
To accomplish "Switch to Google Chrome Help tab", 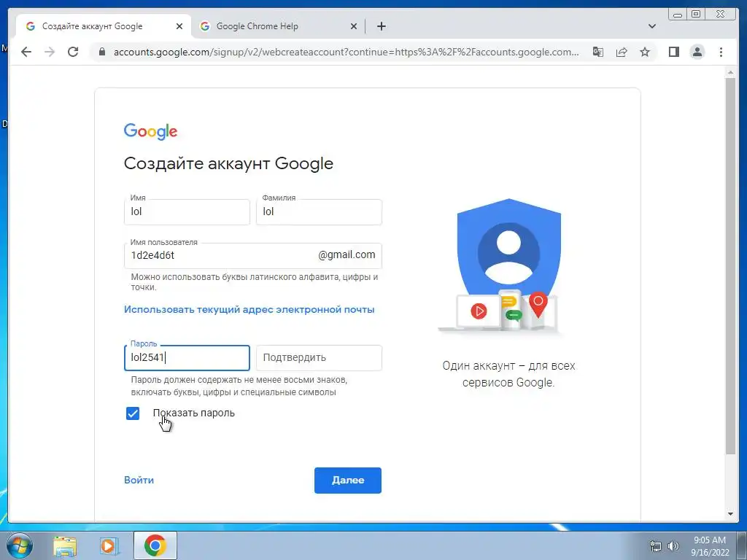I will click(x=278, y=26).
